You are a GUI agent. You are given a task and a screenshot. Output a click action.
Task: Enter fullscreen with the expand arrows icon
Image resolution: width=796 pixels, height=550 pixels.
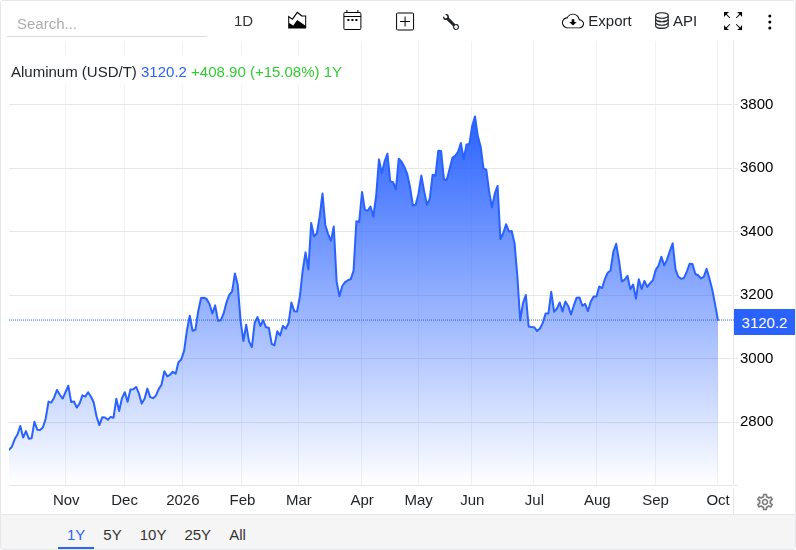click(x=733, y=21)
